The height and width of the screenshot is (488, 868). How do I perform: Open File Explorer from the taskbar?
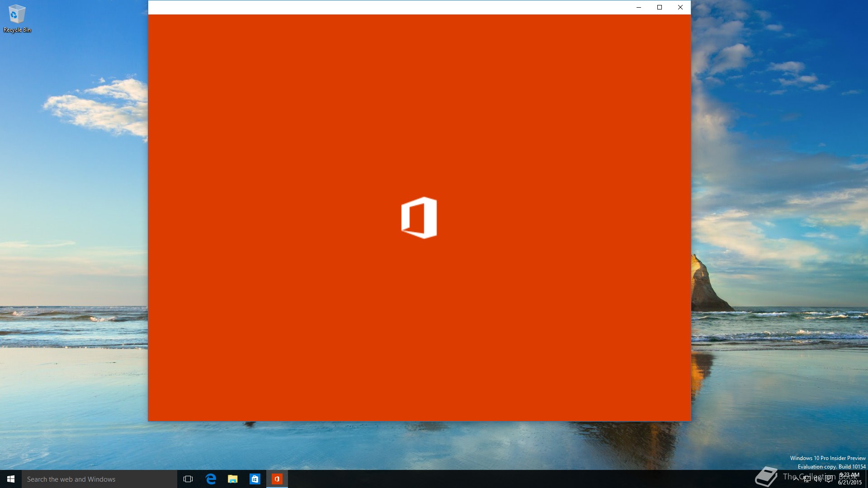pyautogui.click(x=233, y=479)
